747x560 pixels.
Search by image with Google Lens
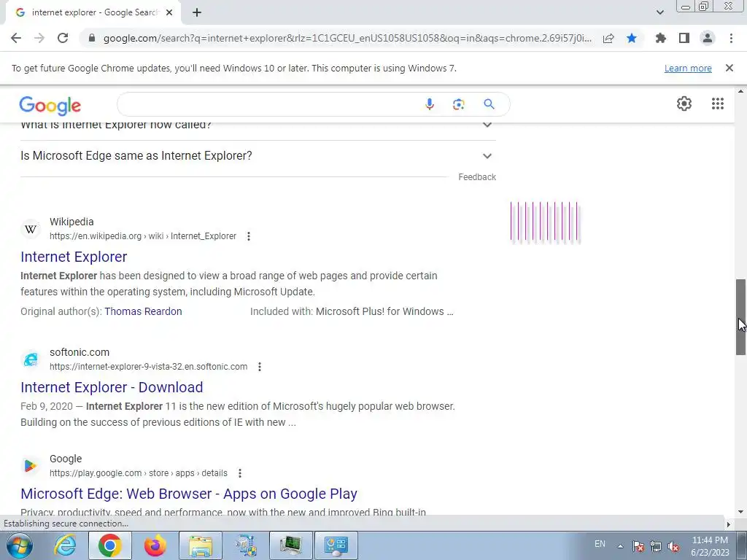458,104
